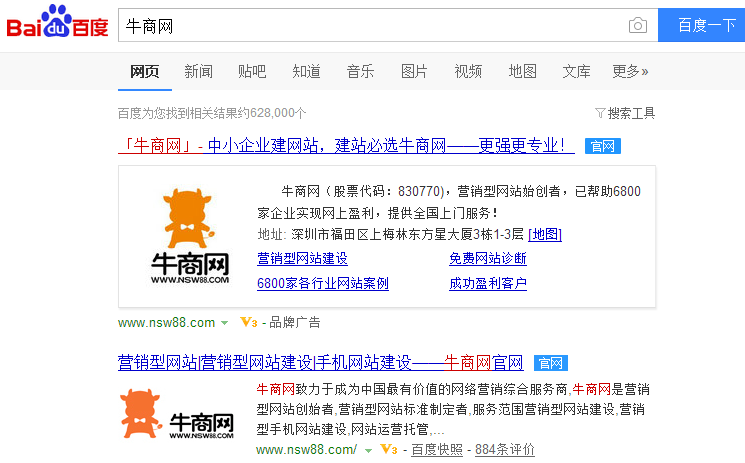The width and height of the screenshot is (745, 463).
Task: Click the 官网 badge on the second result
Action: (x=551, y=363)
